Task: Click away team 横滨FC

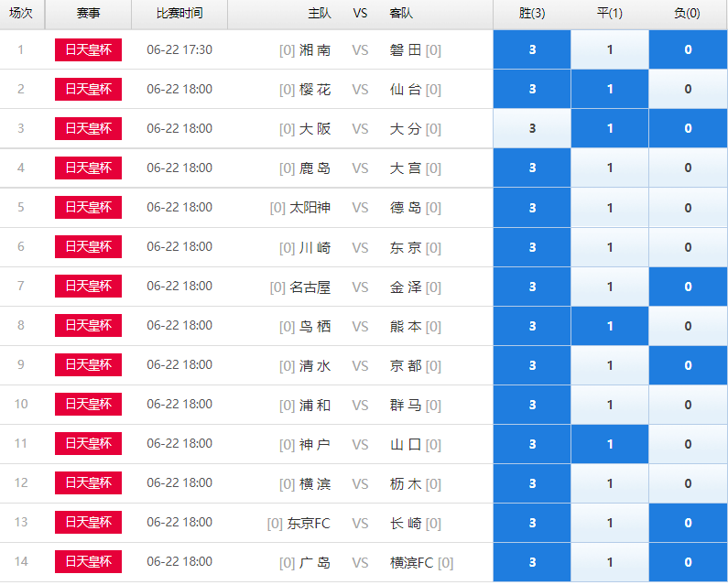Action: tap(411, 563)
